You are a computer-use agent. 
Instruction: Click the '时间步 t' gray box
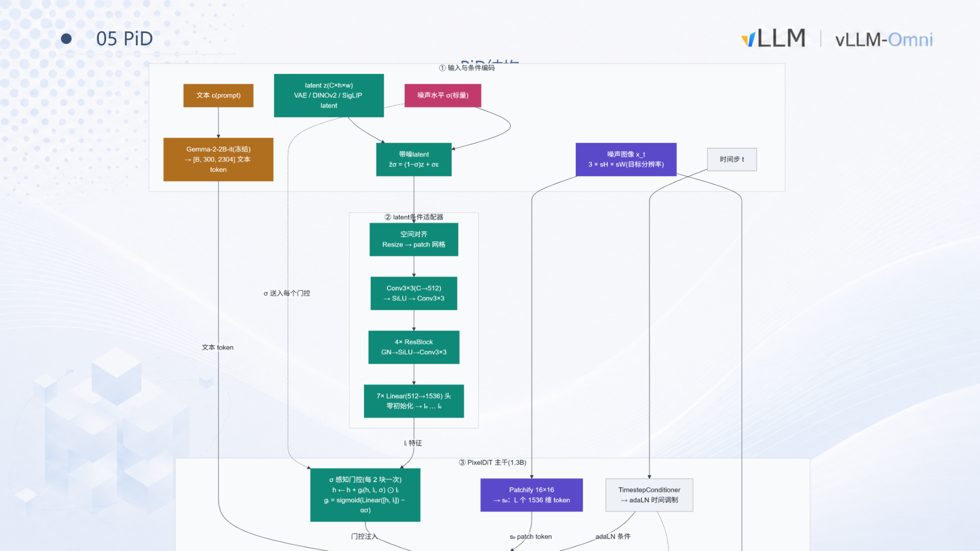pos(732,159)
